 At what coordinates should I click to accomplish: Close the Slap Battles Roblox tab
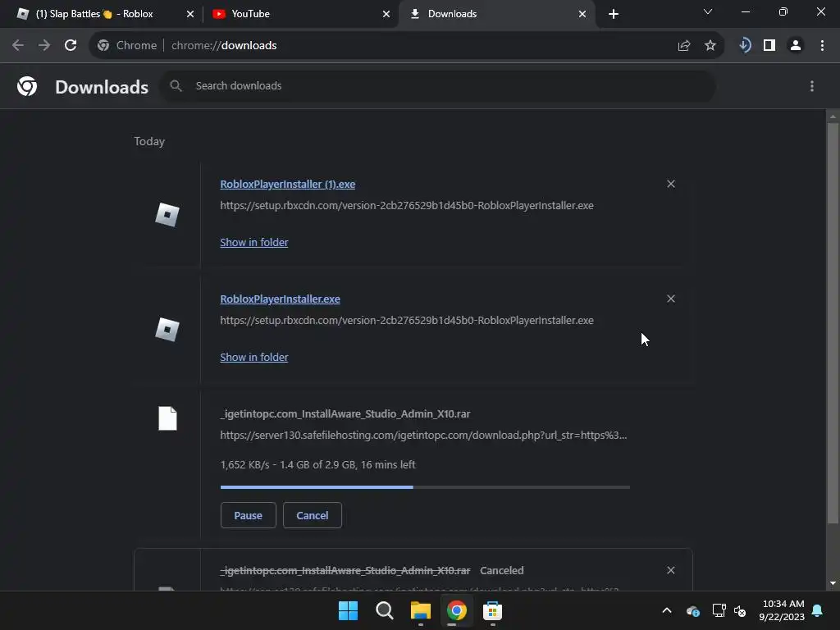[x=190, y=14]
